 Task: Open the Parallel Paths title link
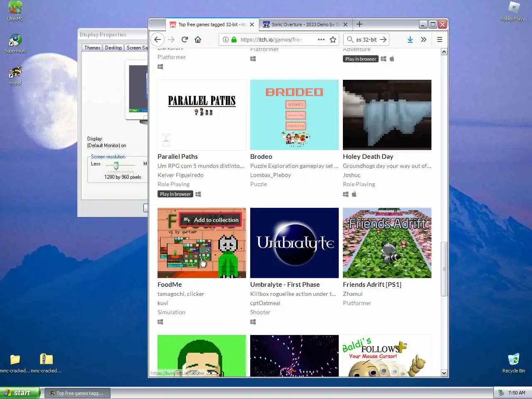(x=177, y=157)
